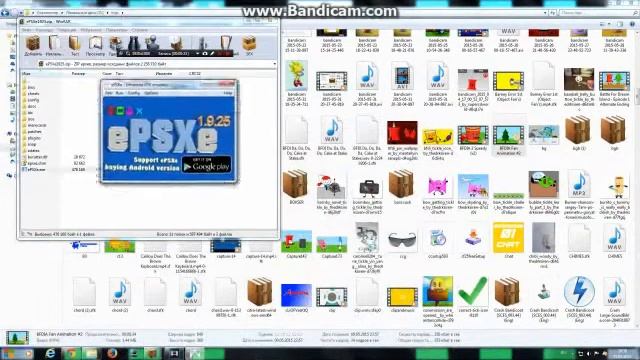Open the ePSXe Options menu

[x=151, y=93]
